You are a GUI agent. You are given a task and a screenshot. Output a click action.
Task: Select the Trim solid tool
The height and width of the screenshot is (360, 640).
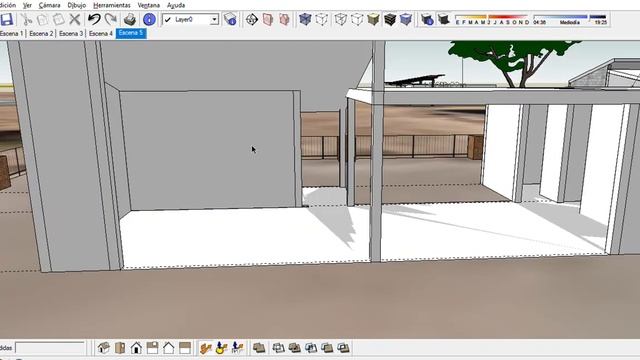(x=327, y=348)
